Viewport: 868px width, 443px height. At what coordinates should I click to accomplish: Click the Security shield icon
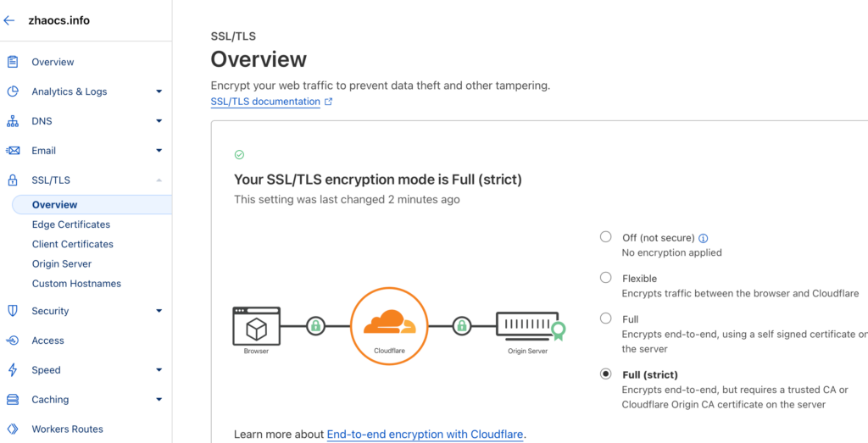tap(12, 311)
